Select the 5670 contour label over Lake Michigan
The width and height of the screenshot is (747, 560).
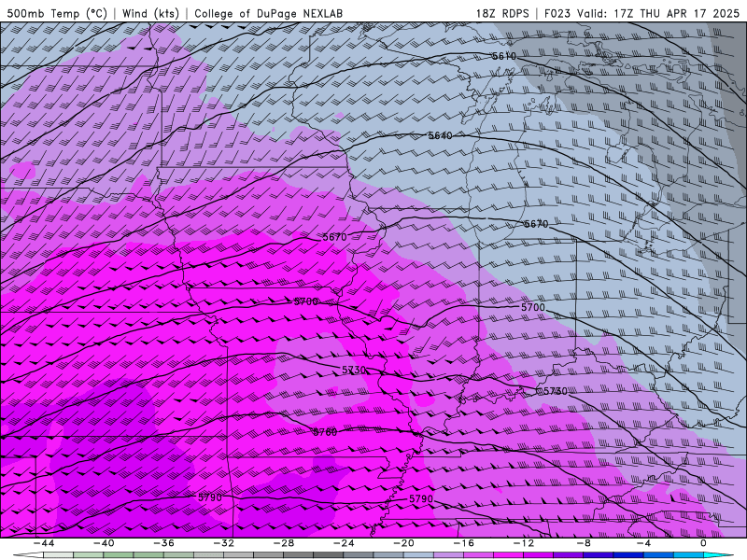(536, 224)
